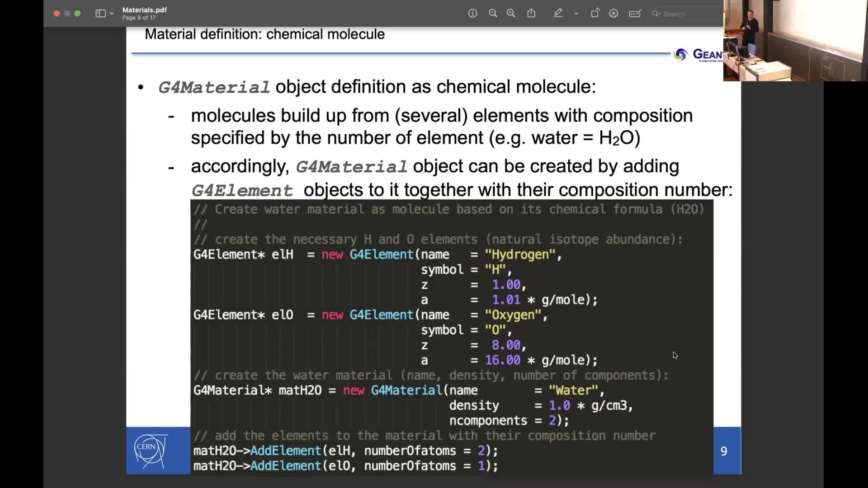Show the document info inspector
868x488 pixels.
472,14
